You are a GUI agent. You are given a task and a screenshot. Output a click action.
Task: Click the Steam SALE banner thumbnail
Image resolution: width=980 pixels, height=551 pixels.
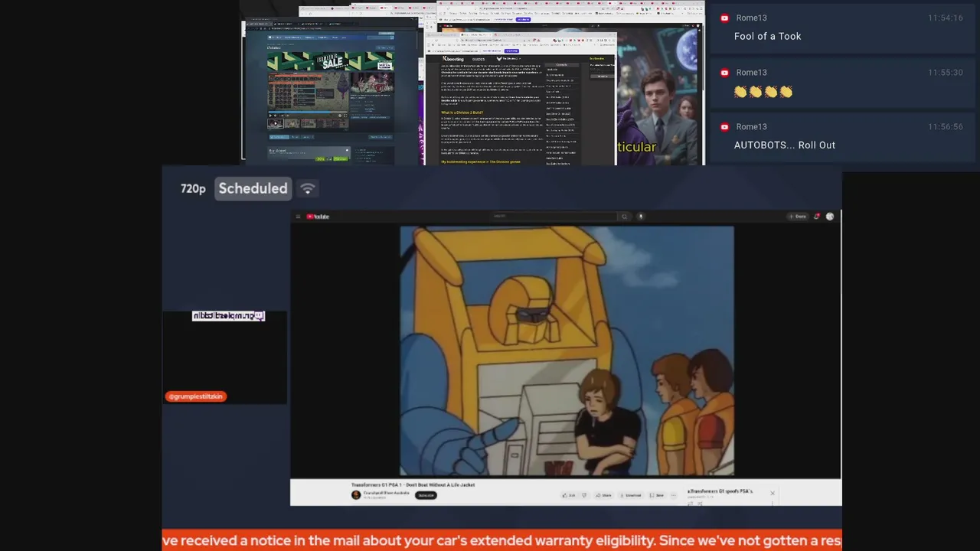330,61
